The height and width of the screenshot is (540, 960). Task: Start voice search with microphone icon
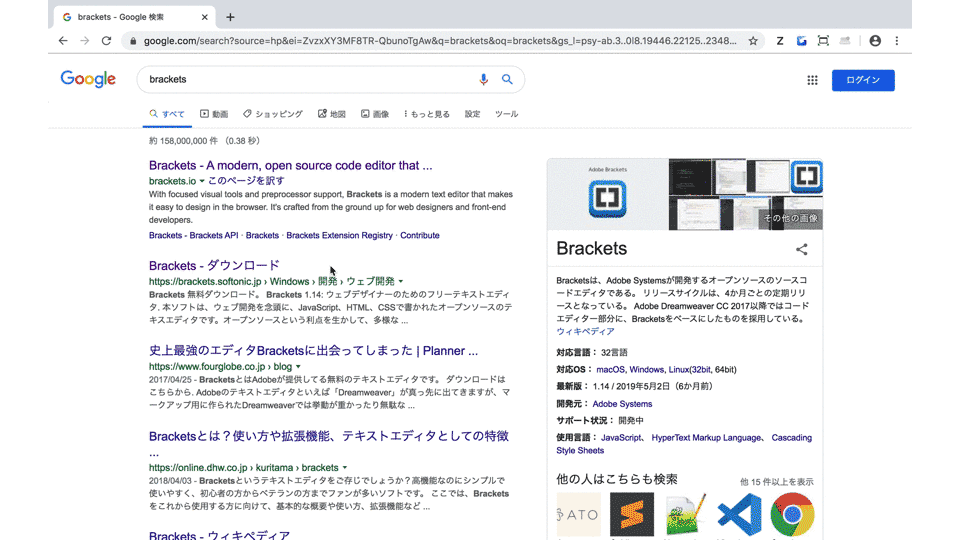(483, 80)
